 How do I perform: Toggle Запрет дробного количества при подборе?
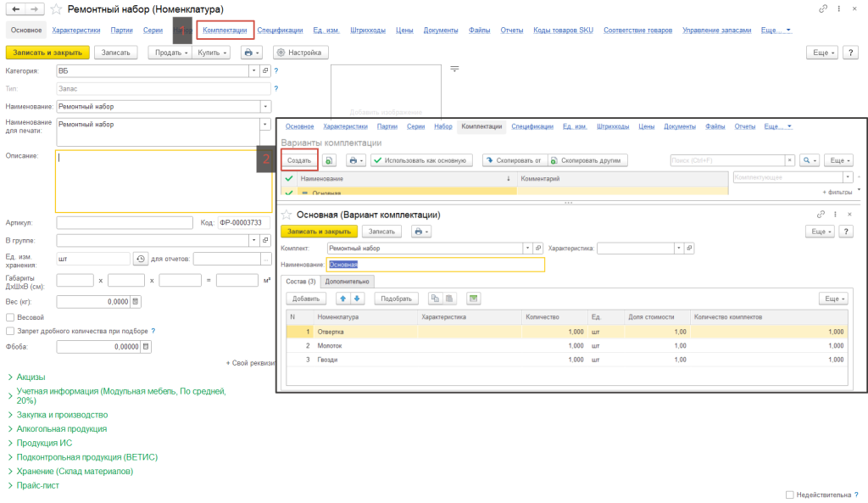click(10, 331)
